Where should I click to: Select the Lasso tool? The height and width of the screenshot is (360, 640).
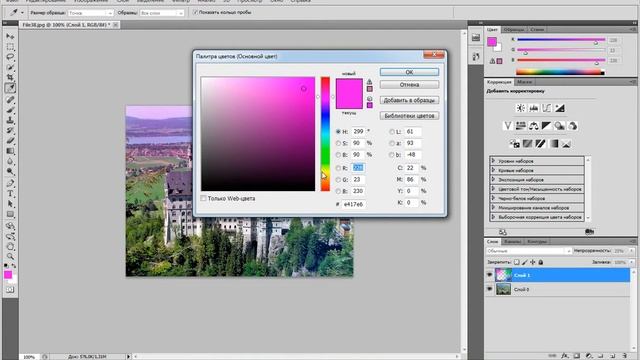coord(10,57)
